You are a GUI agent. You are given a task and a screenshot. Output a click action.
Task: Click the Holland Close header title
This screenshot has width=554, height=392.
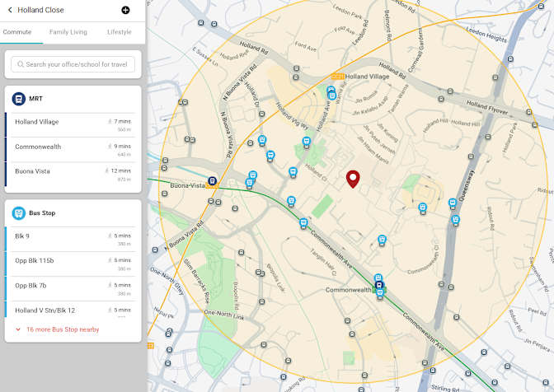tap(40, 10)
